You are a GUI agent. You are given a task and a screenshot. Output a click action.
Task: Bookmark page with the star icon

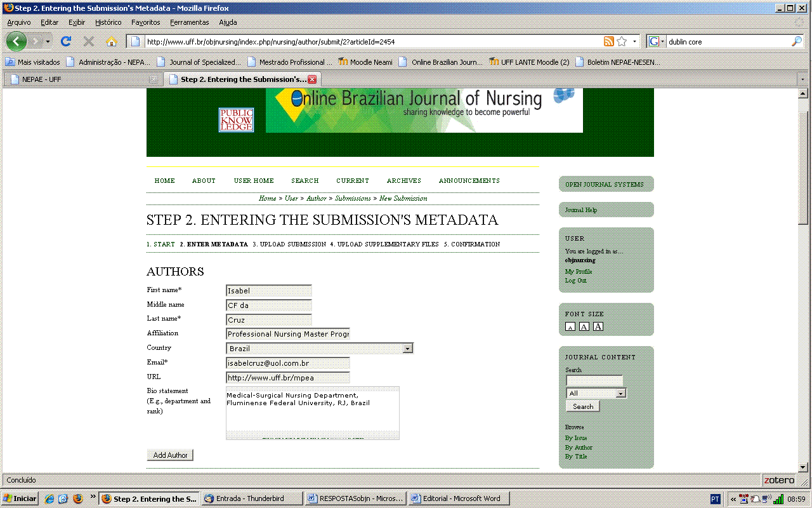(622, 41)
